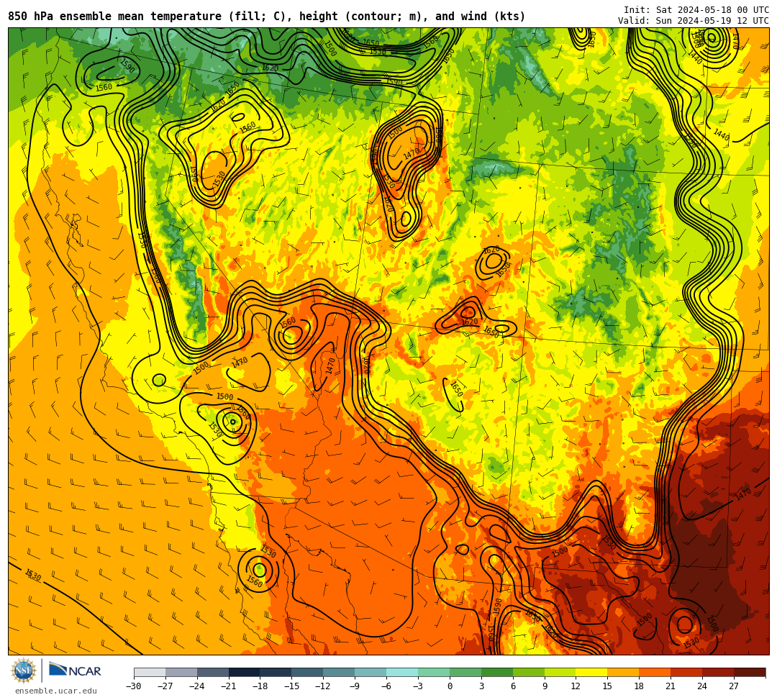The width and height of the screenshot is (777, 700).
Task: Click the NCAR logo
Action: pos(75,671)
